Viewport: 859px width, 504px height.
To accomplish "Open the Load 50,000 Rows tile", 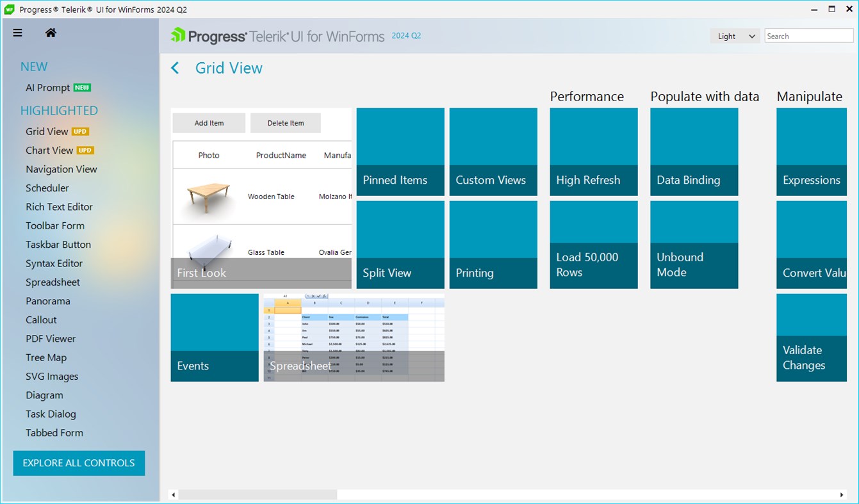I will point(594,245).
